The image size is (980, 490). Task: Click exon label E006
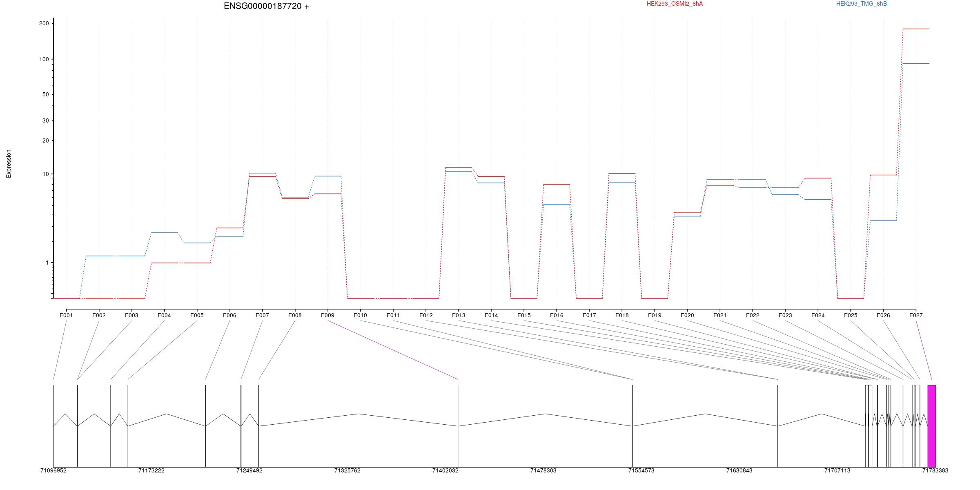coord(229,315)
